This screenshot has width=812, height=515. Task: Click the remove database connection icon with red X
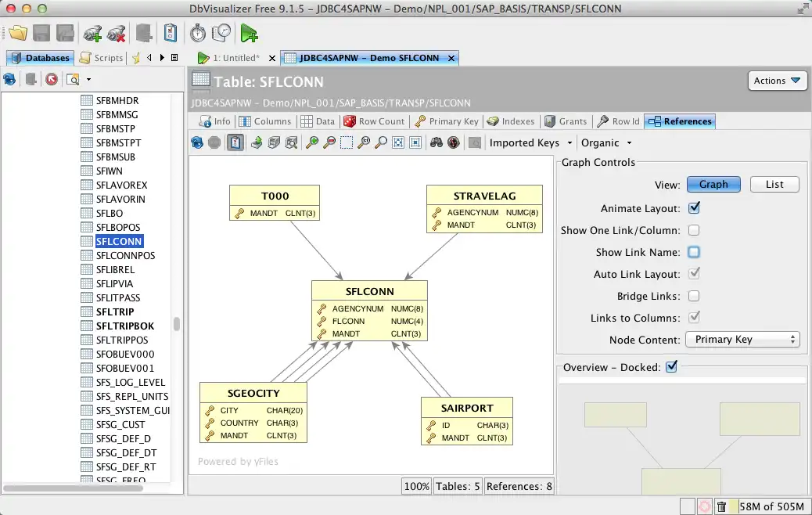(117, 34)
